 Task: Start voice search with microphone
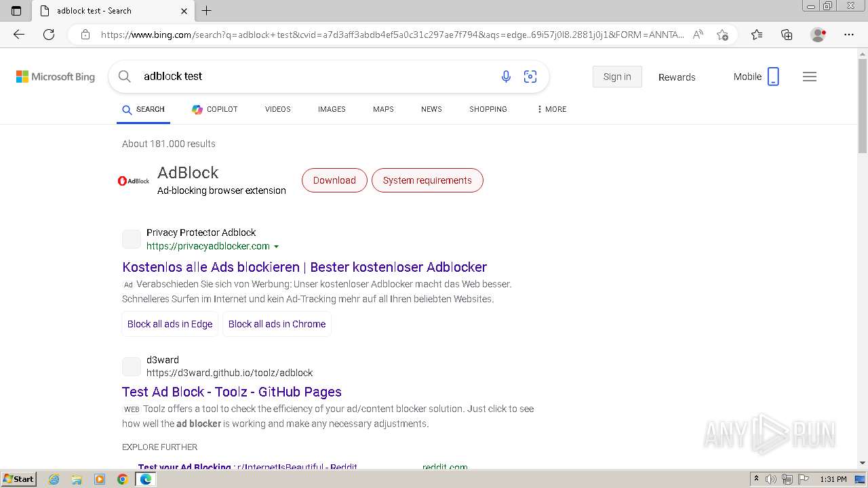[x=506, y=77]
